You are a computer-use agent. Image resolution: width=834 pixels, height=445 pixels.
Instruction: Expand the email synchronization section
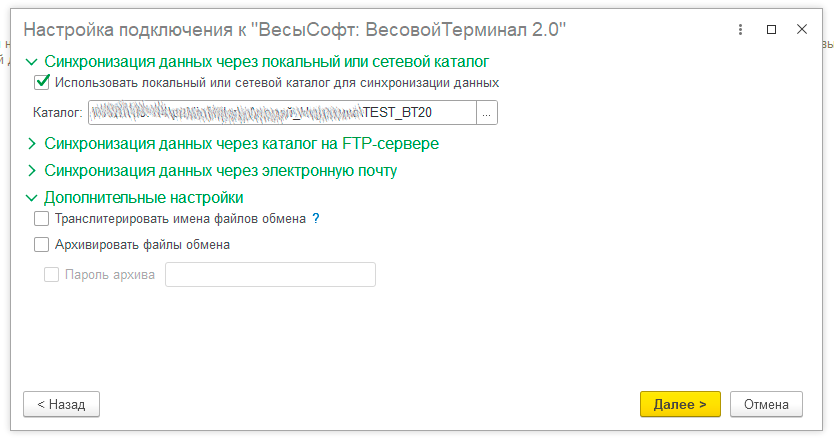[x=32, y=171]
